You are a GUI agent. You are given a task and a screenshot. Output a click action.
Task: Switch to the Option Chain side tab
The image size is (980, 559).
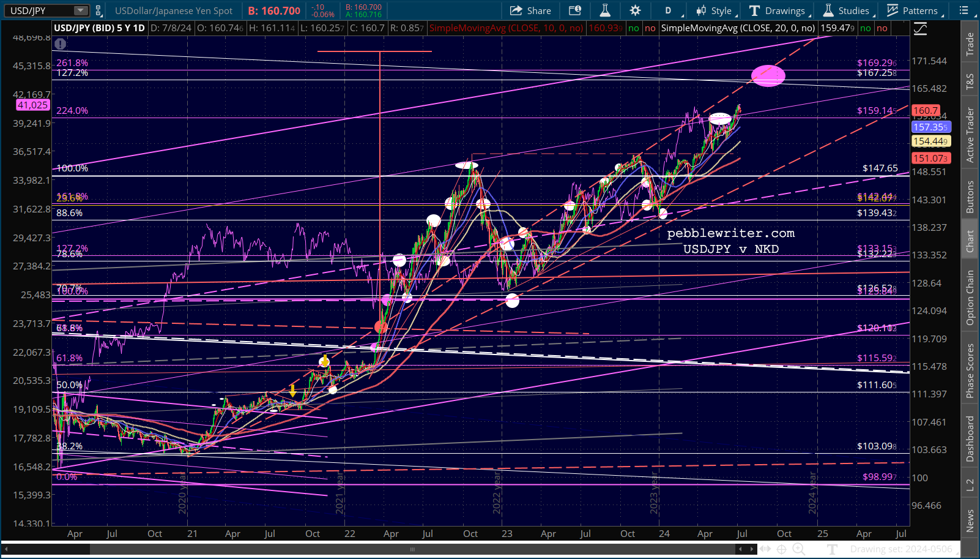point(970,298)
